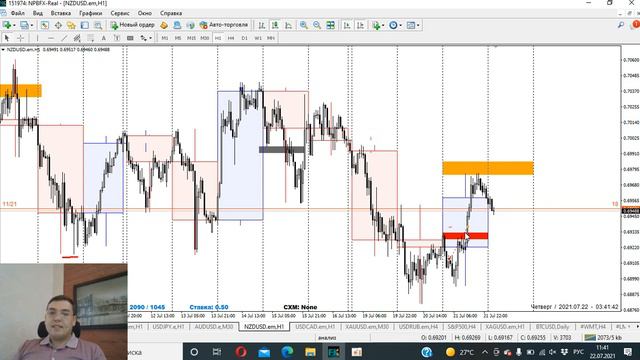
Task: Switch chart to candlestick type
Action: tap(275, 25)
